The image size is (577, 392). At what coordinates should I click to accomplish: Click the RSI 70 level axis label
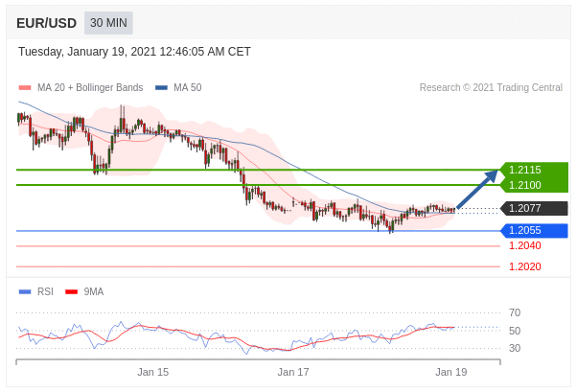point(515,312)
